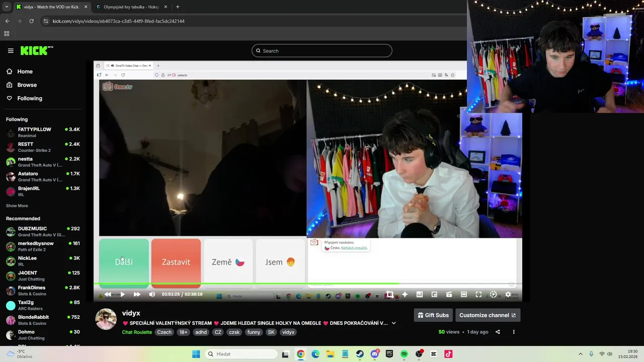Screen dimensions: 644x362
Task: Enter fullscreen in the Kick player
Action: (x=478, y=295)
